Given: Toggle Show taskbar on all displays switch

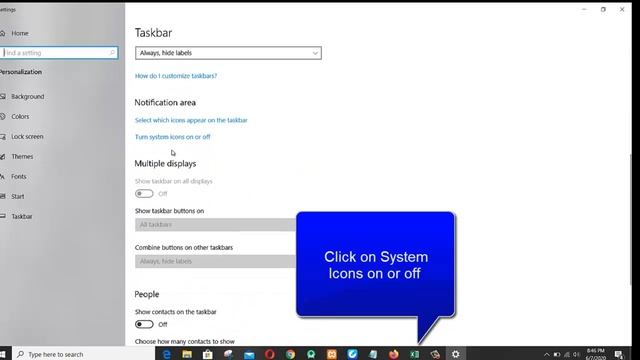Looking at the screenshot, I should tap(144, 193).
